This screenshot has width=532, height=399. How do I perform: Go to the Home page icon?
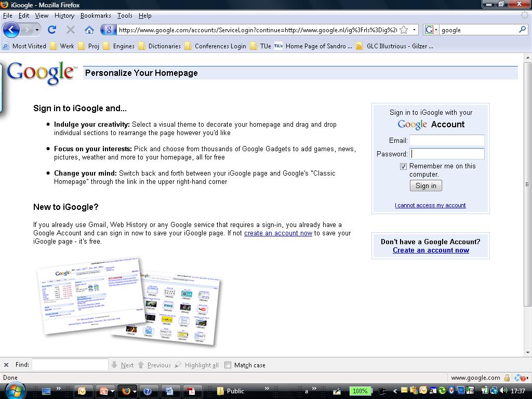[x=89, y=30]
